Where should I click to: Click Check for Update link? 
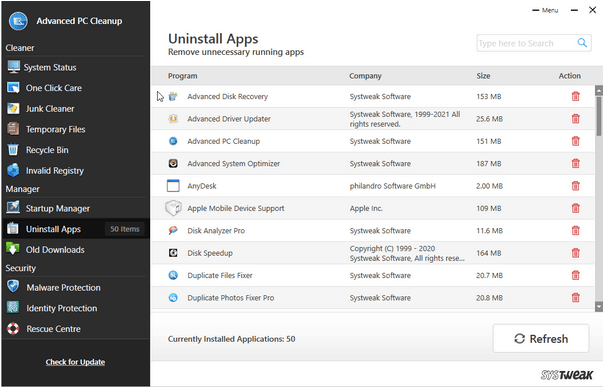(x=75, y=362)
